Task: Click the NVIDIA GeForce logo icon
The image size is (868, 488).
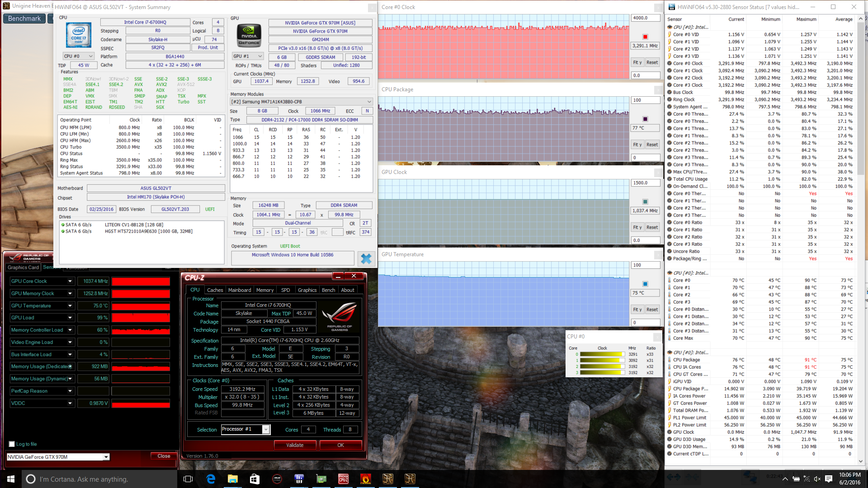Action: pyautogui.click(x=249, y=35)
